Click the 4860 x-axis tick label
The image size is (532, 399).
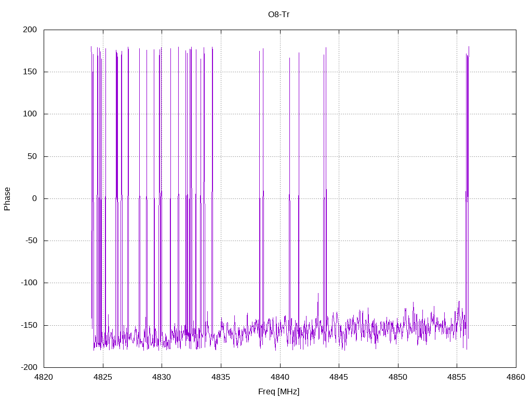click(516, 377)
